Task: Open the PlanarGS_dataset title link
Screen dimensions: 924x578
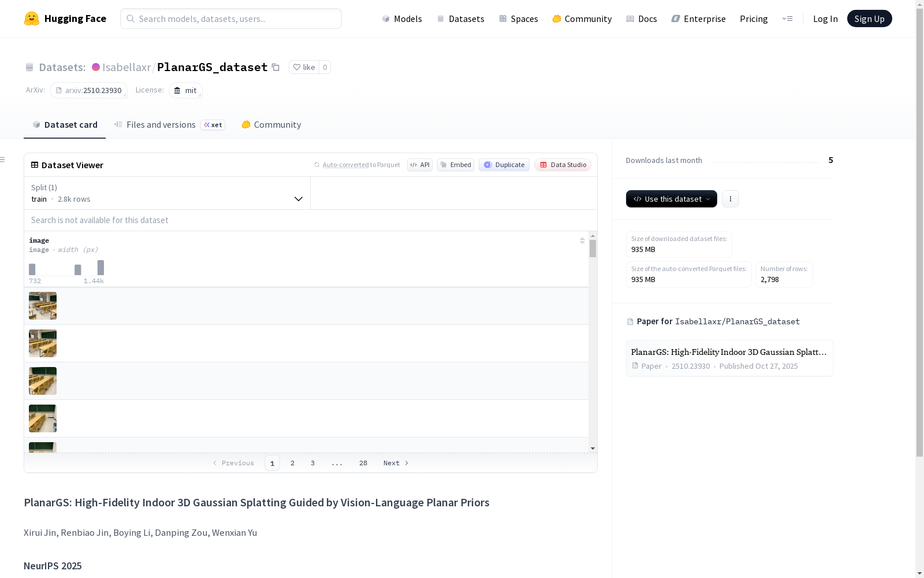Action: [x=213, y=67]
